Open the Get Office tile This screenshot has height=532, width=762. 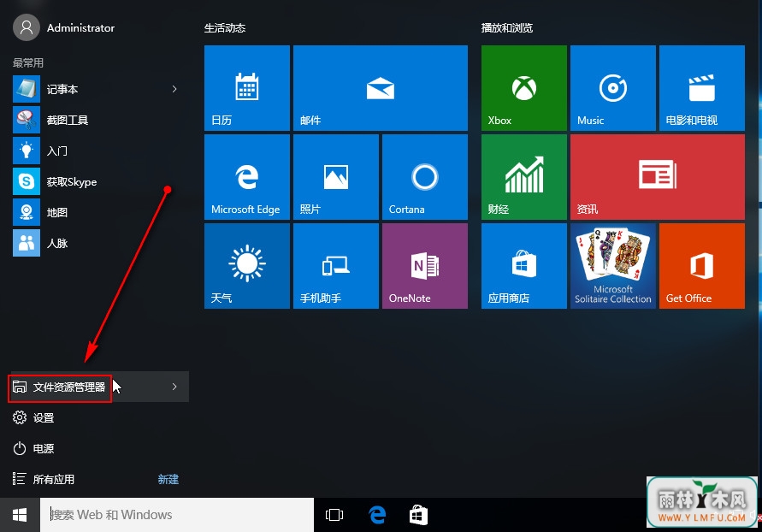click(702, 266)
